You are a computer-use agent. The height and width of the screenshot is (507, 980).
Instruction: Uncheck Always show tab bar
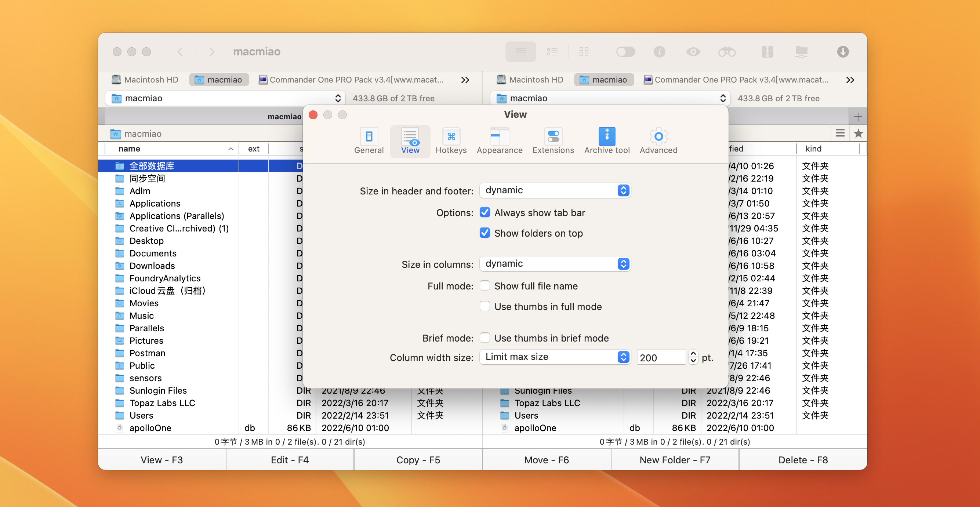coord(484,213)
